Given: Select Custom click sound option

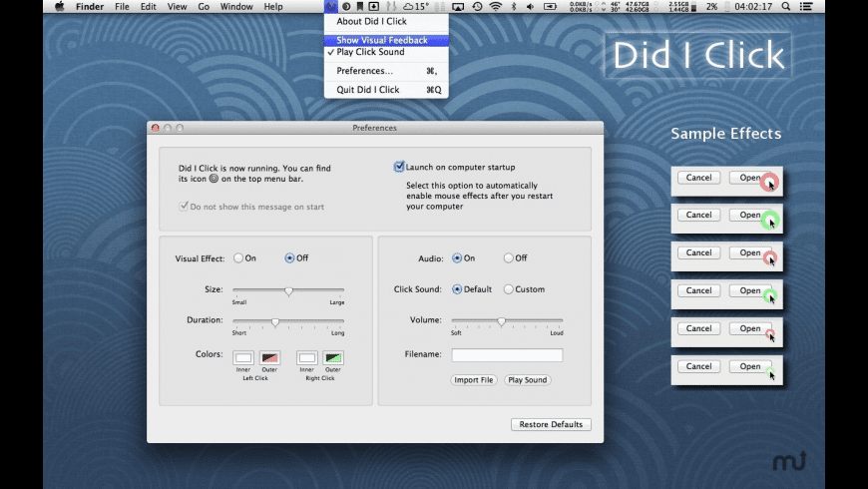Looking at the screenshot, I should tap(508, 289).
